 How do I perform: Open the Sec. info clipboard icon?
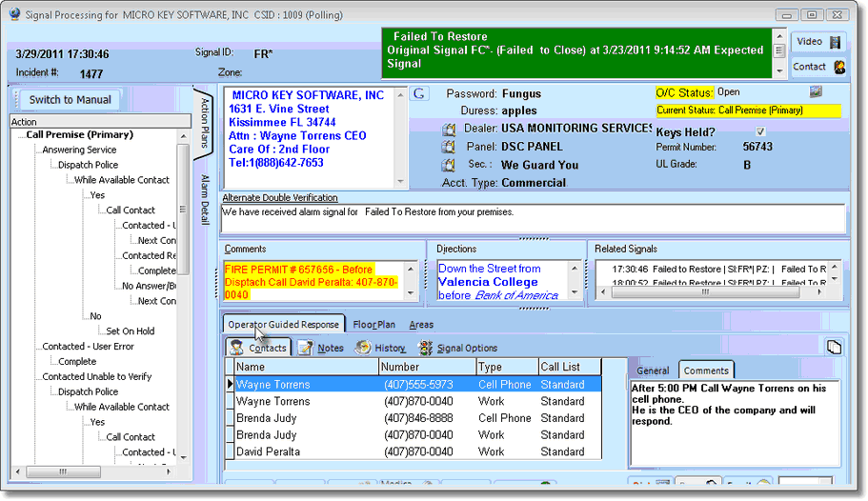[449, 166]
